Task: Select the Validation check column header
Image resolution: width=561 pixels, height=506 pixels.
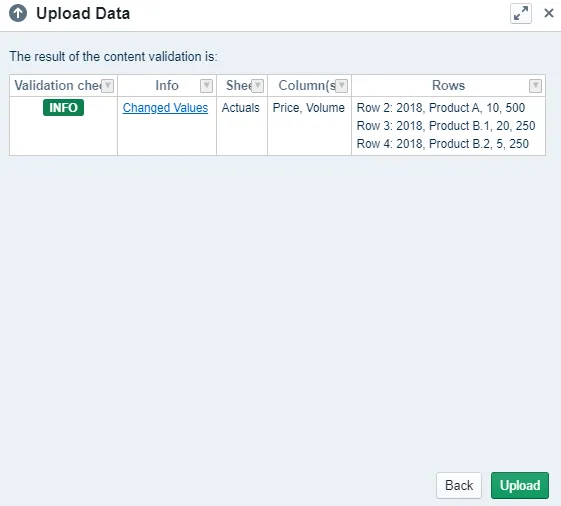Action: click(58, 86)
